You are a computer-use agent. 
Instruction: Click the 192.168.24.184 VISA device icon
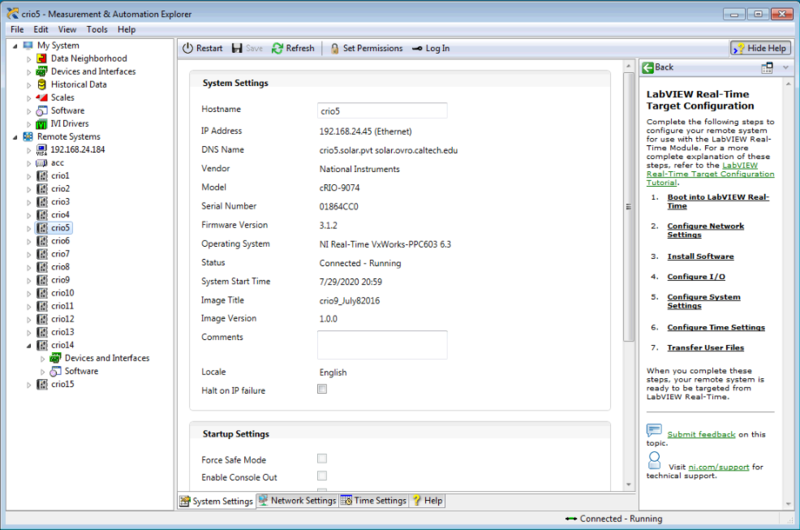coord(41,150)
